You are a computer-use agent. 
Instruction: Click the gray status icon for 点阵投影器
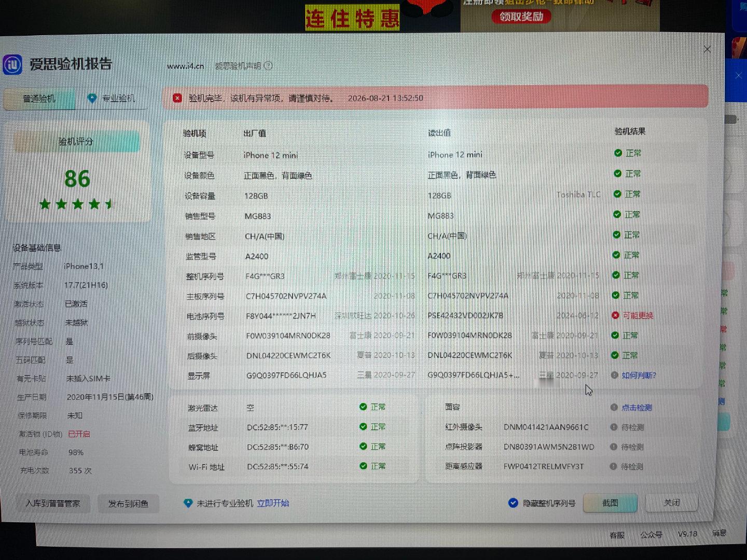(x=613, y=447)
